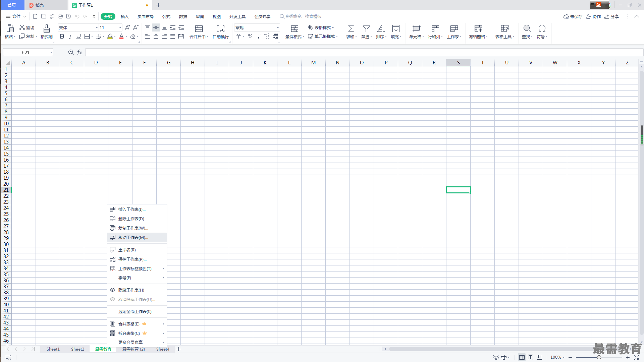Click the Merge and Center icon
This screenshot has width=644, height=362.
(199, 28)
